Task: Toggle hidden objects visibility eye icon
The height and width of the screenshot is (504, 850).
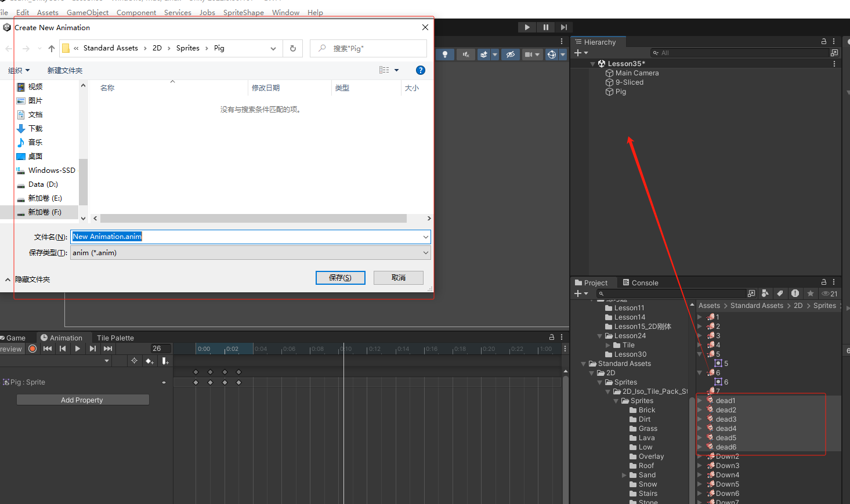Action: pos(510,55)
